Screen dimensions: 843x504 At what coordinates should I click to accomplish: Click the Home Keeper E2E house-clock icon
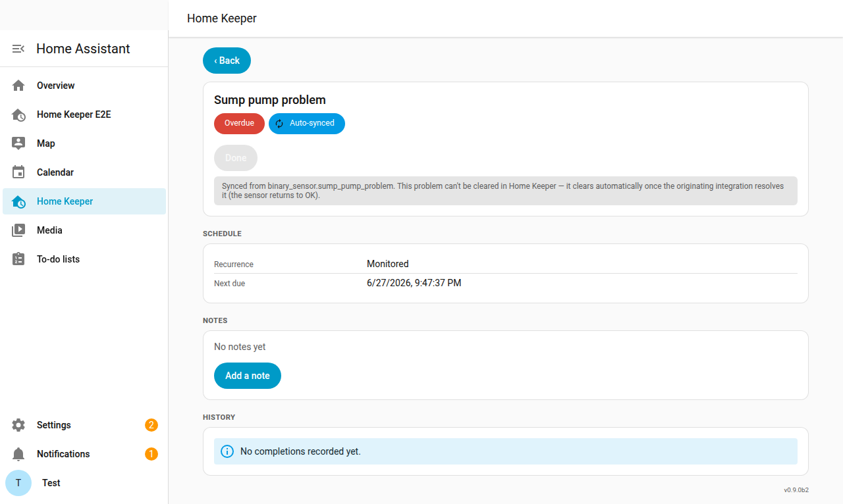(x=18, y=114)
